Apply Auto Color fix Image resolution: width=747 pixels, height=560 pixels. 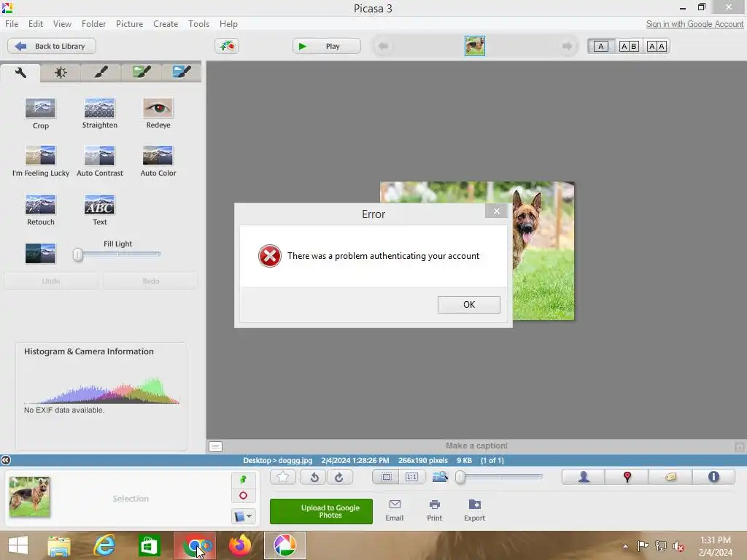pyautogui.click(x=158, y=161)
